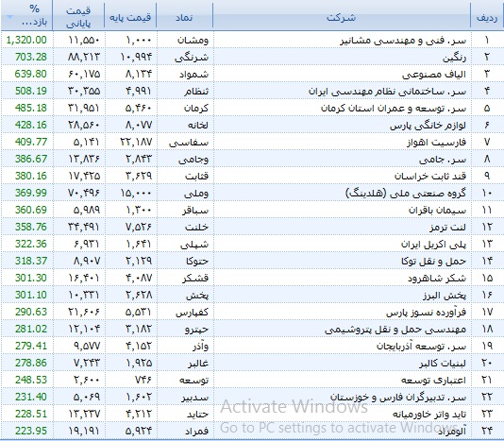Select the ومشان symbol in row 1

click(193, 41)
